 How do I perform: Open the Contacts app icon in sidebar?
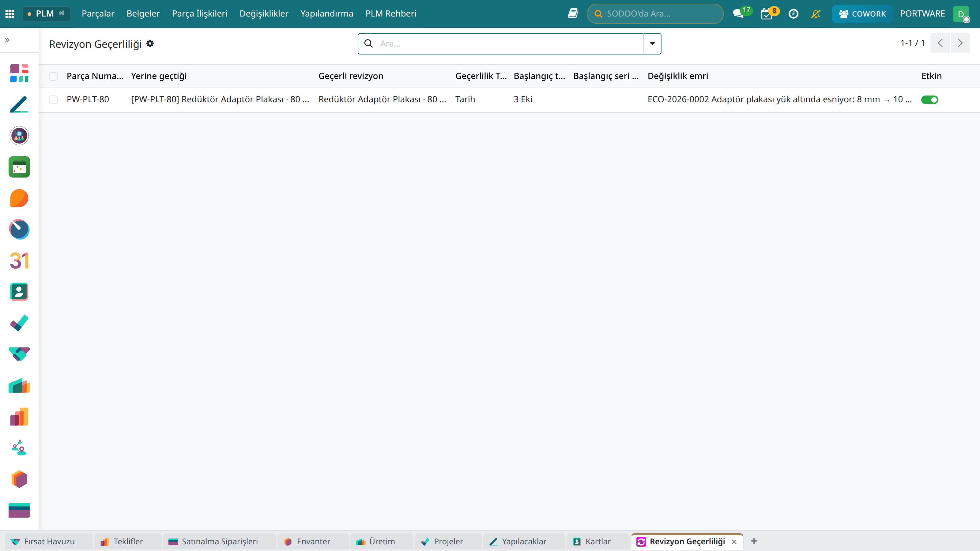point(19,292)
